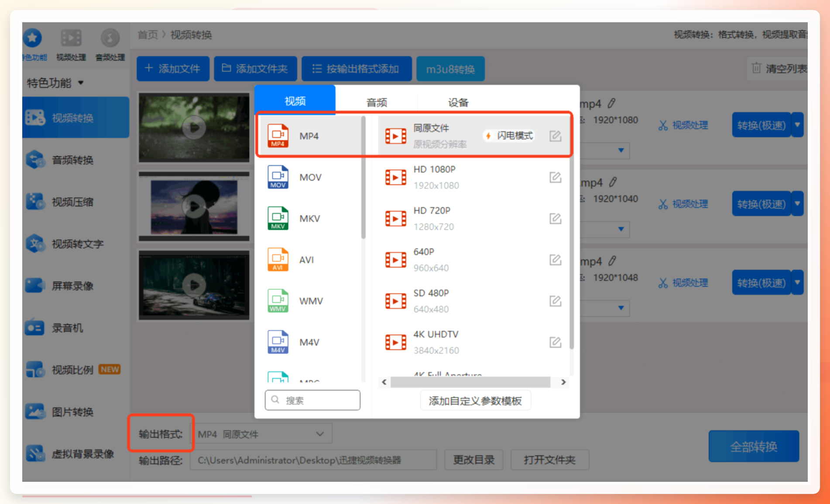Click the m3u8转换 button
The image size is (830, 504).
(x=450, y=69)
